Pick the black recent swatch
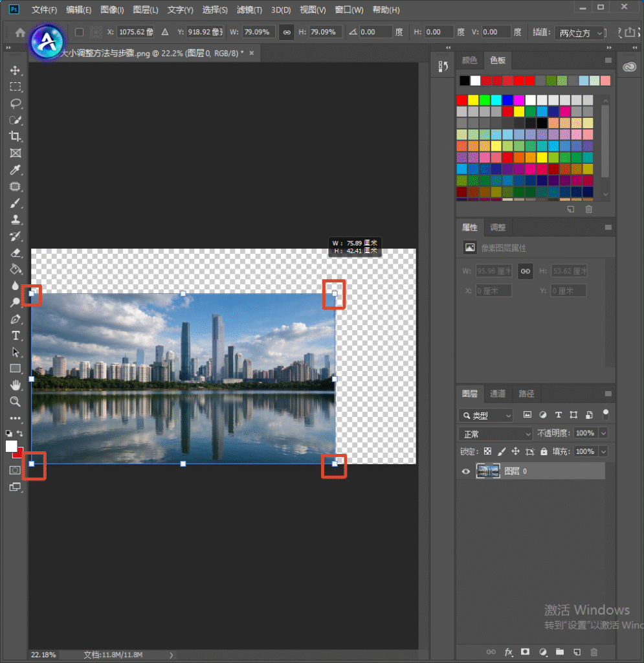The width and height of the screenshot is (644, 663). [465, 80]
